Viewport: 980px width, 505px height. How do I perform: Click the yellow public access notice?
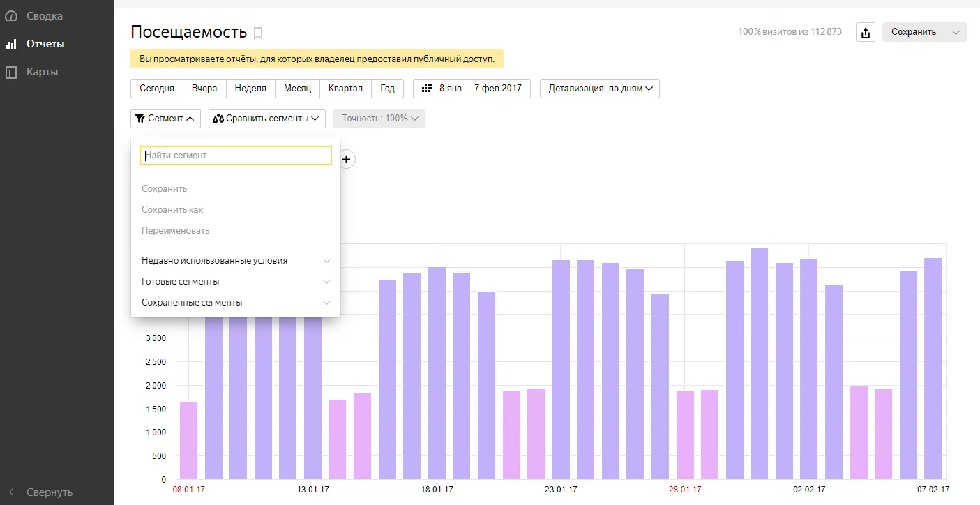[x=317, y=59]
